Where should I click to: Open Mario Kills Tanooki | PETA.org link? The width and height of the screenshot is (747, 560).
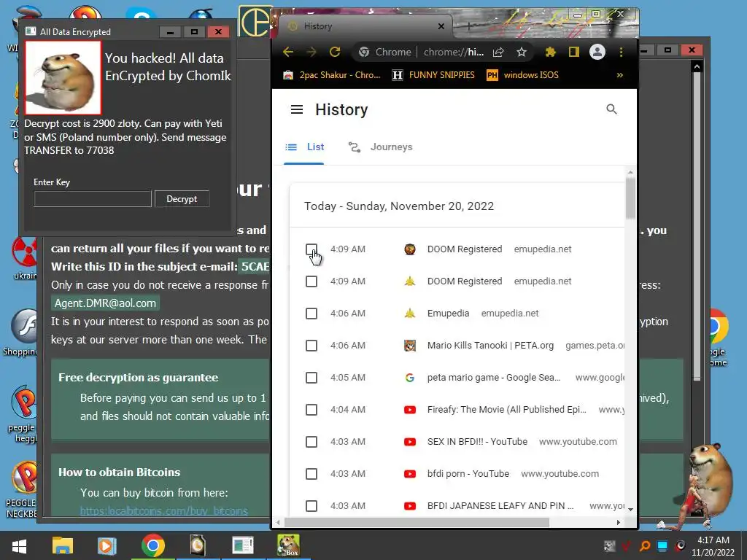pos(490,346)
